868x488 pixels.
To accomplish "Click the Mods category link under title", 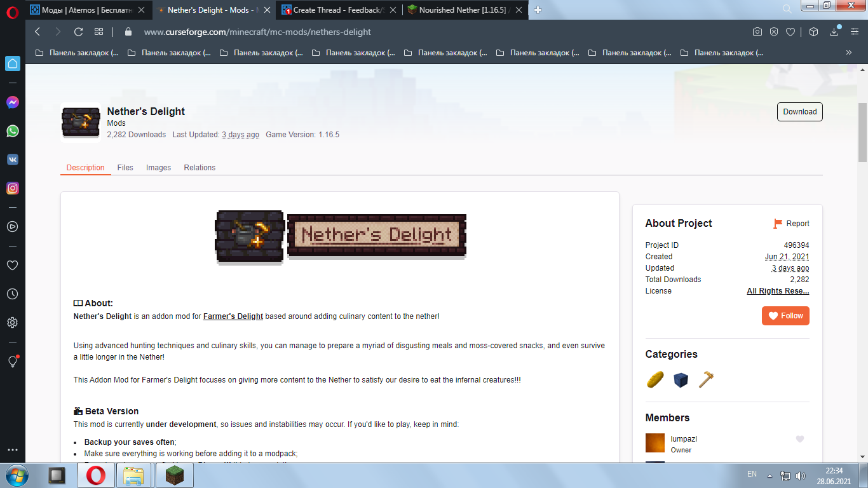I will click(x=116, y=123).
